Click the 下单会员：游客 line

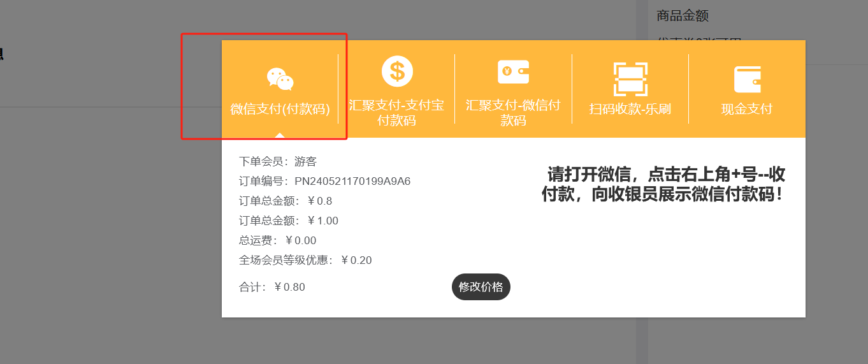point(278,161)
